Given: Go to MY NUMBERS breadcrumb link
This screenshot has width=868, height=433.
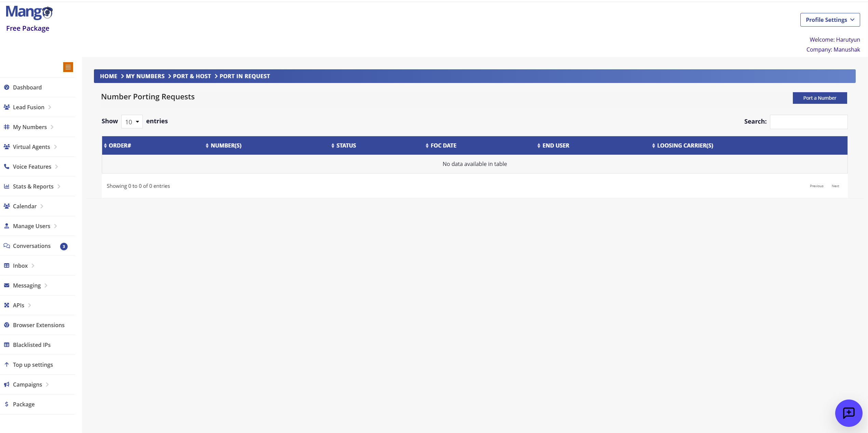Looking at the screenshot, I should coord(145,76).
